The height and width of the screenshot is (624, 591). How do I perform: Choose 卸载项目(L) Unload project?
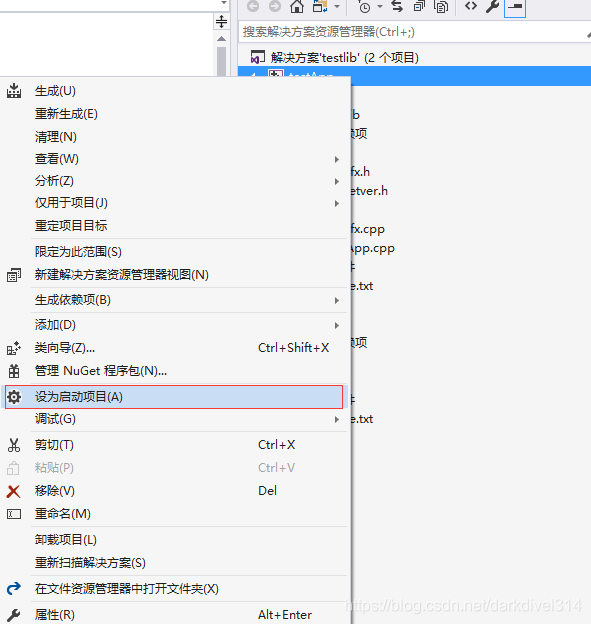point(175,540)
